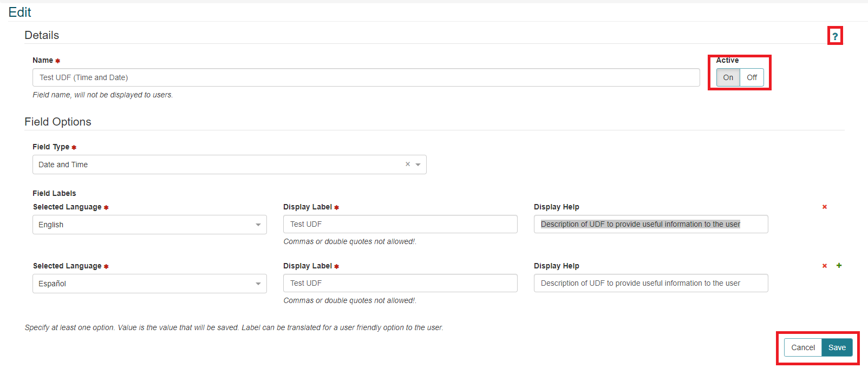Save the field changes
The height and width of the screenshot is (368, 868).
point(837,347)
